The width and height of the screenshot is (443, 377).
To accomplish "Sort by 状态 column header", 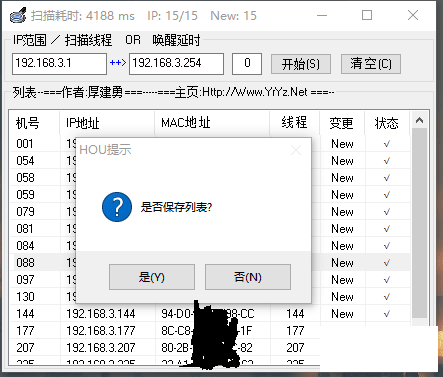I will click(387, 123).
